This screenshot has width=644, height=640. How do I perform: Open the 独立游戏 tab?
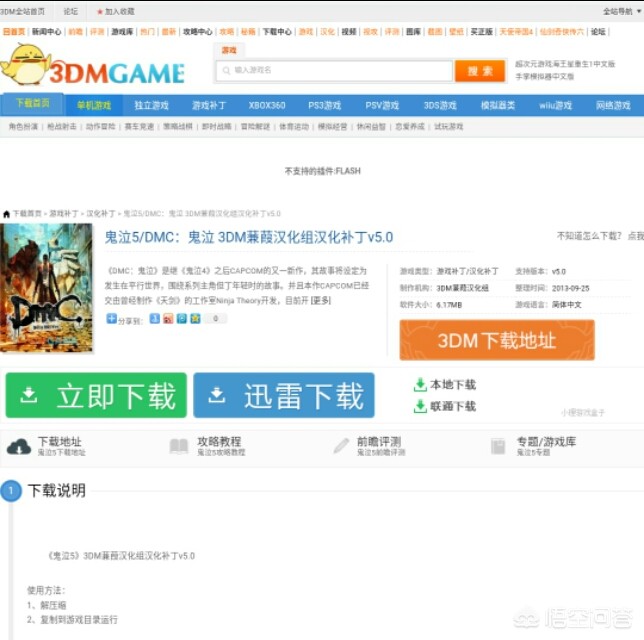(x=152, y=106)
